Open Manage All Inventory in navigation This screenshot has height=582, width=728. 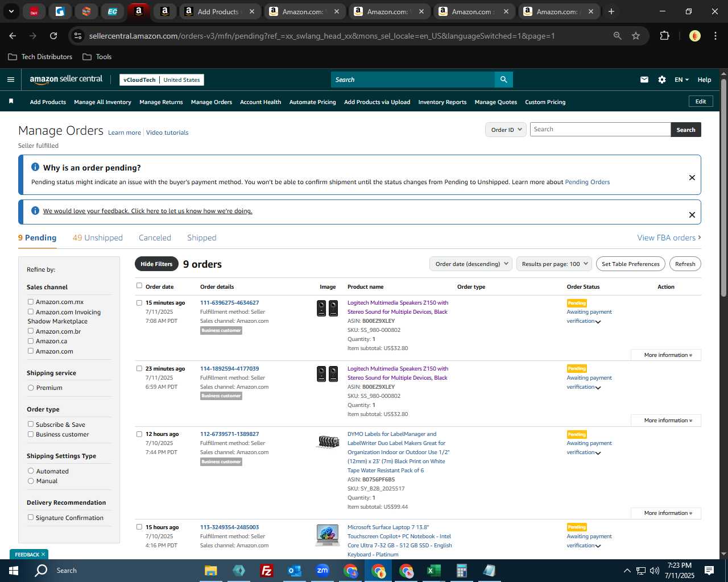pyautogui.click(x=102, y=102)
